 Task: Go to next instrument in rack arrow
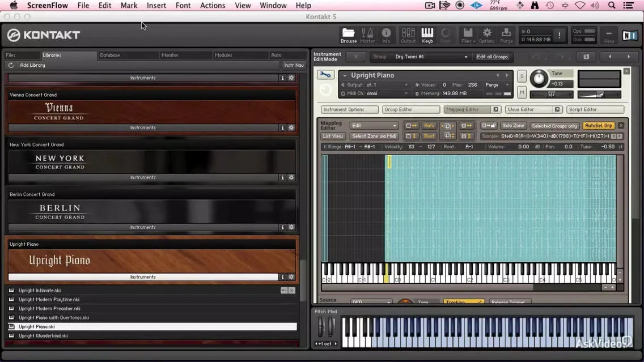point(628,57)
